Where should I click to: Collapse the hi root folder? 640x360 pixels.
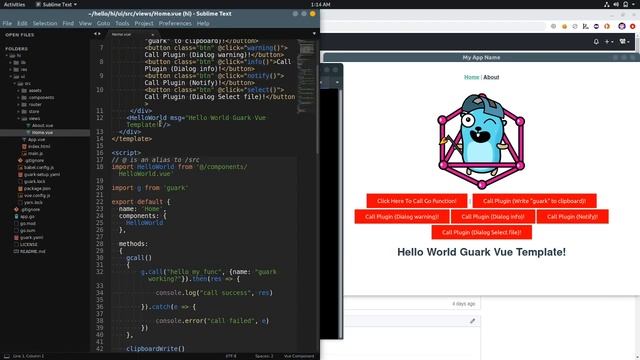(7, 56)
